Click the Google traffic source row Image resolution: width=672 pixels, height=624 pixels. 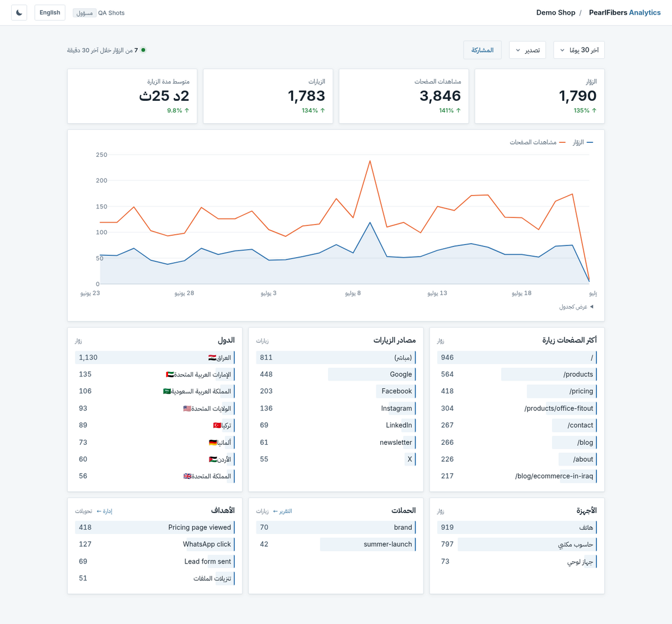point(336,374)
